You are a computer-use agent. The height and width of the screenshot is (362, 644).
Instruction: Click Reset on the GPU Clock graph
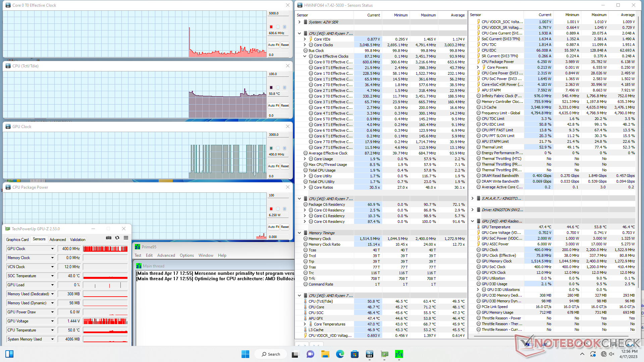[x=285, y=166]
